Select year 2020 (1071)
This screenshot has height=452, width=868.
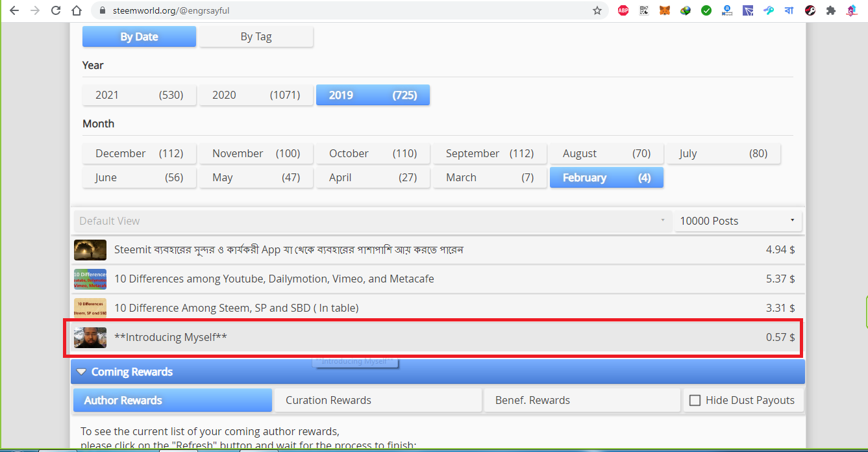[x=256, y=95]
